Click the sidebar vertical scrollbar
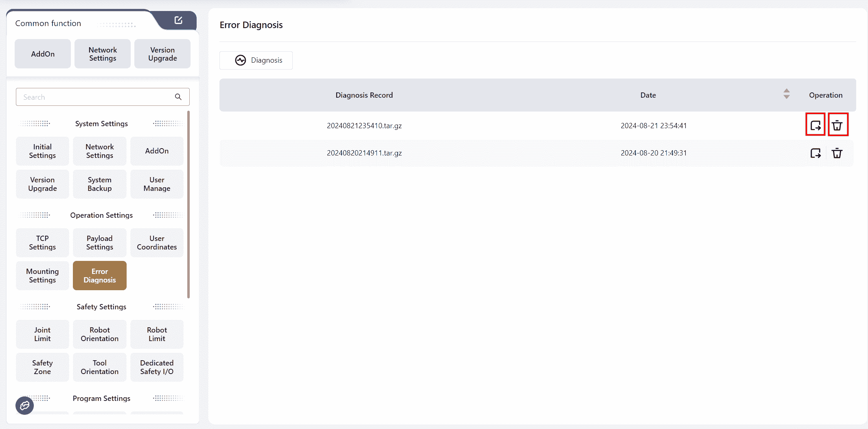This screenshot has height=429, width=868. [189, 204]
